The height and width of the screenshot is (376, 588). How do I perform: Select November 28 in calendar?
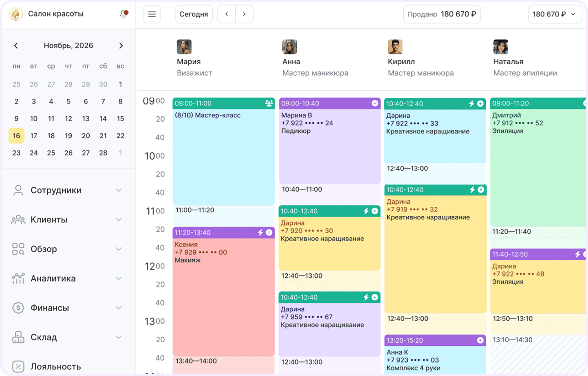[103, 153]
